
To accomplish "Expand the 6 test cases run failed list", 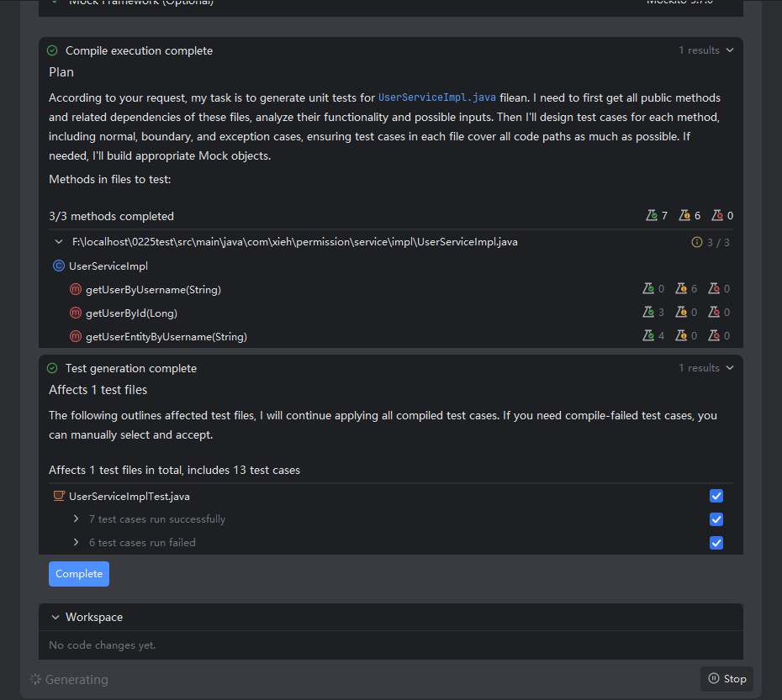I will tap(77, 544).
